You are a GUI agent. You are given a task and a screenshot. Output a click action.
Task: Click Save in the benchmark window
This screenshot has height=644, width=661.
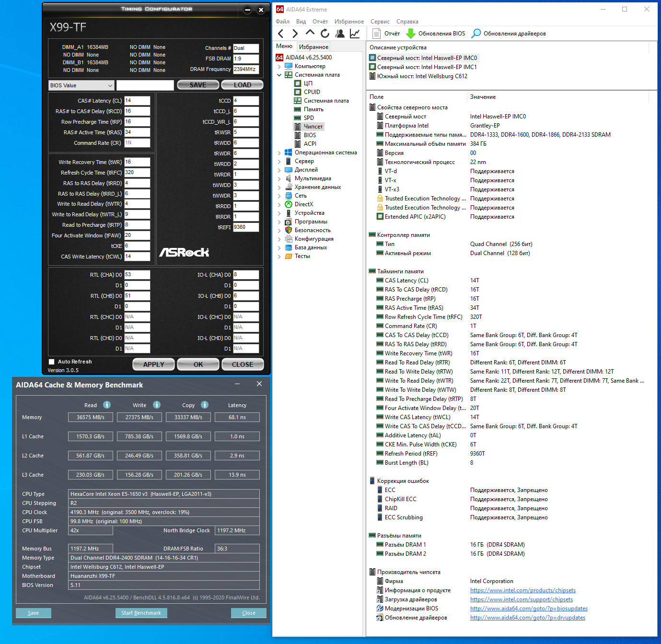(x=34, y=613)
